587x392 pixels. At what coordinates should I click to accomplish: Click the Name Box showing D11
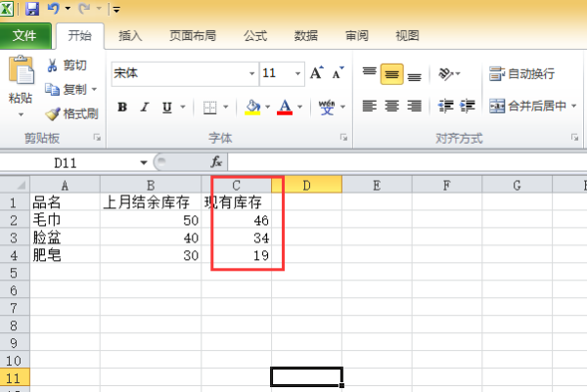pyautogui.click(x=66, y=162)
